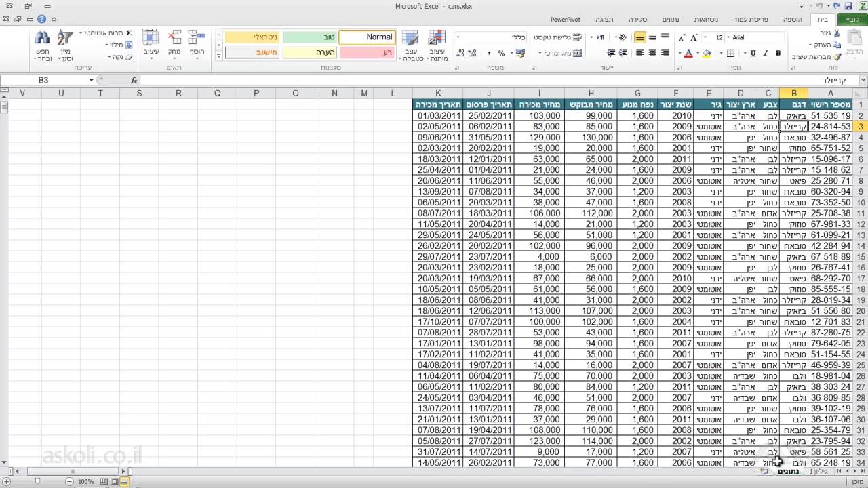The height and width of the screenshot is (488, 868).
Task: Select the גיליון1 sheet tab
Action: click(x=819, y=471)
